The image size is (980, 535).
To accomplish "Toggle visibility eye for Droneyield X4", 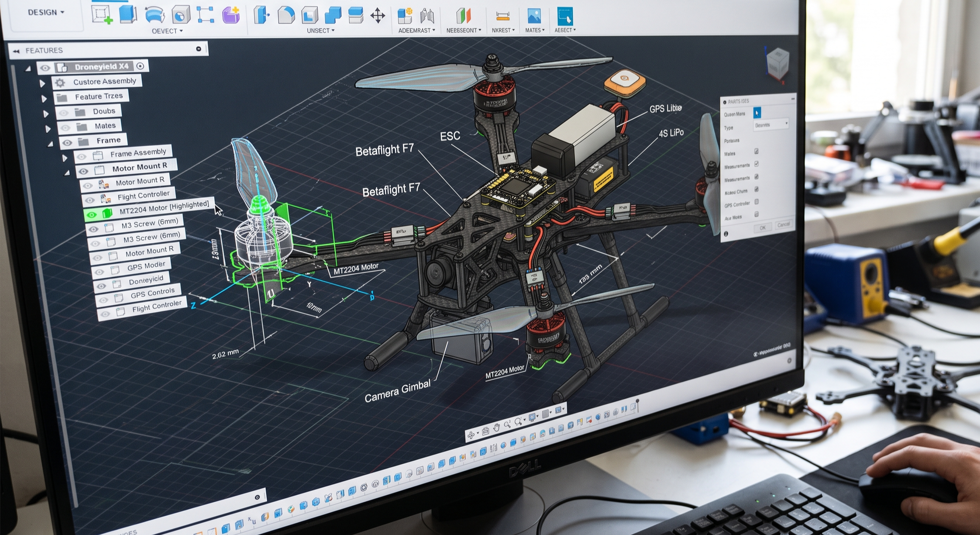I will coord(45,68).
